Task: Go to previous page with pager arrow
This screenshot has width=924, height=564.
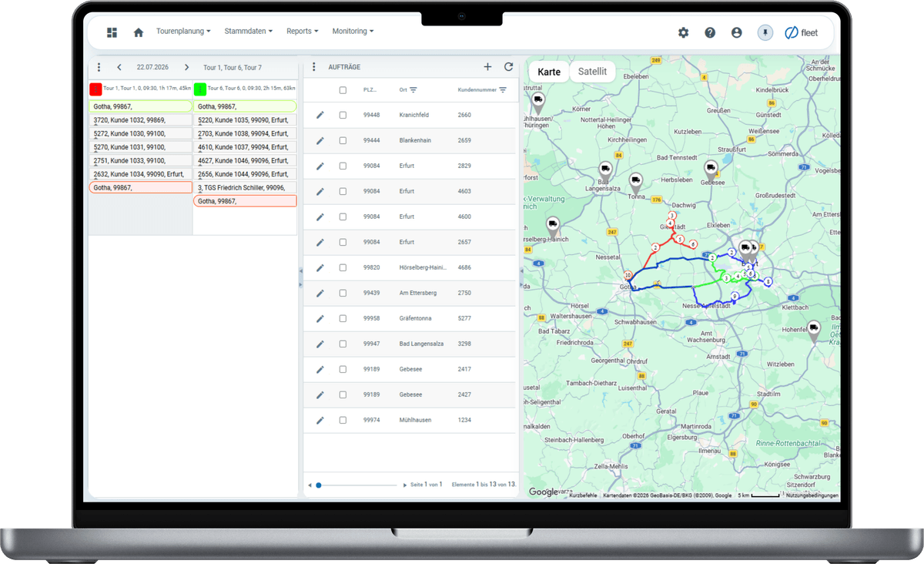Action: [x=310, y=485]
